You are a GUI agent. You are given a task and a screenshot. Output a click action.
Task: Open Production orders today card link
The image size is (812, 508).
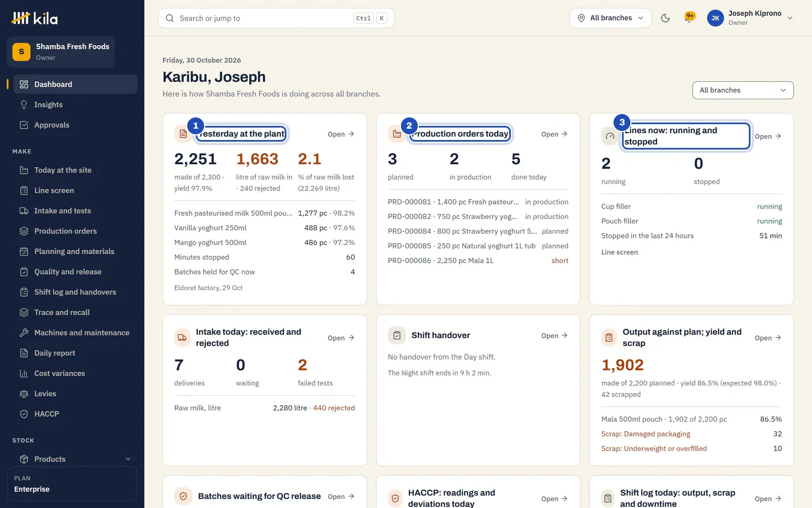point(554,134)
